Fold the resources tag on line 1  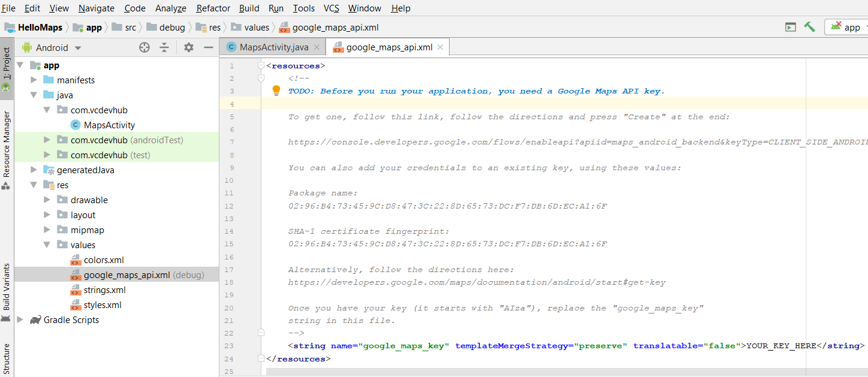(x=261, y=66)
